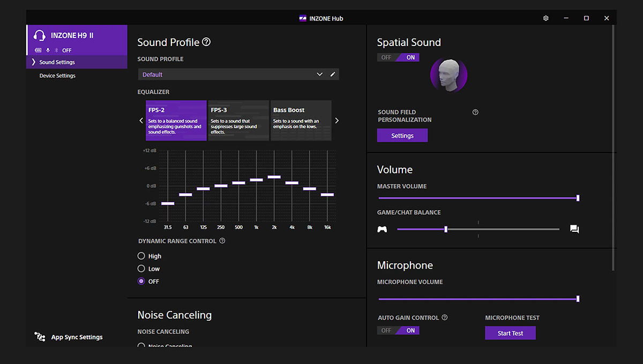Click the Volume section heading
643x364 pixels.
(395, 170)
